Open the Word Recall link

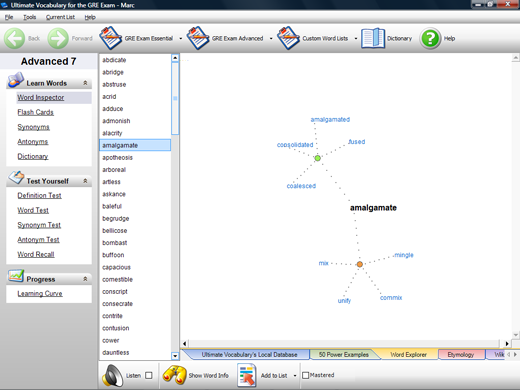36,254
